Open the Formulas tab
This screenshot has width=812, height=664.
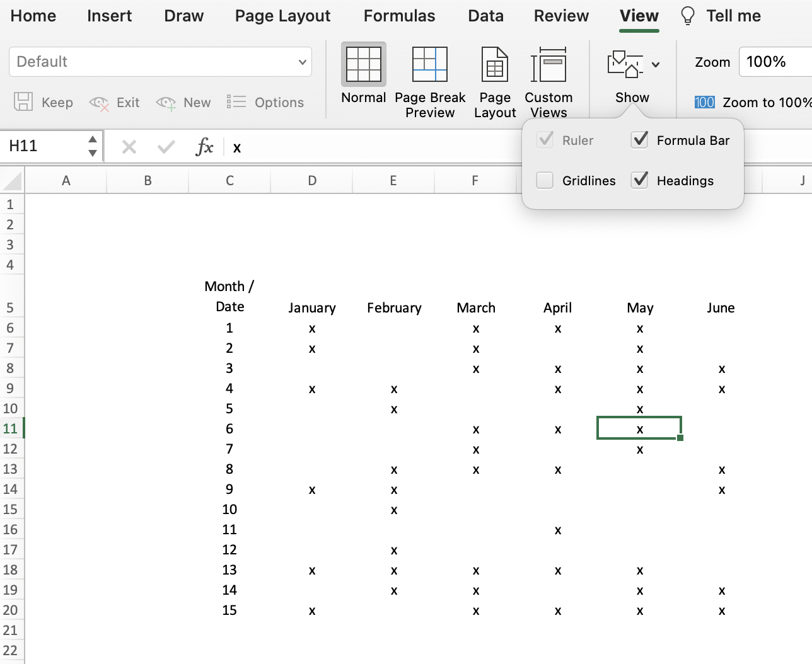coord(399,16)
